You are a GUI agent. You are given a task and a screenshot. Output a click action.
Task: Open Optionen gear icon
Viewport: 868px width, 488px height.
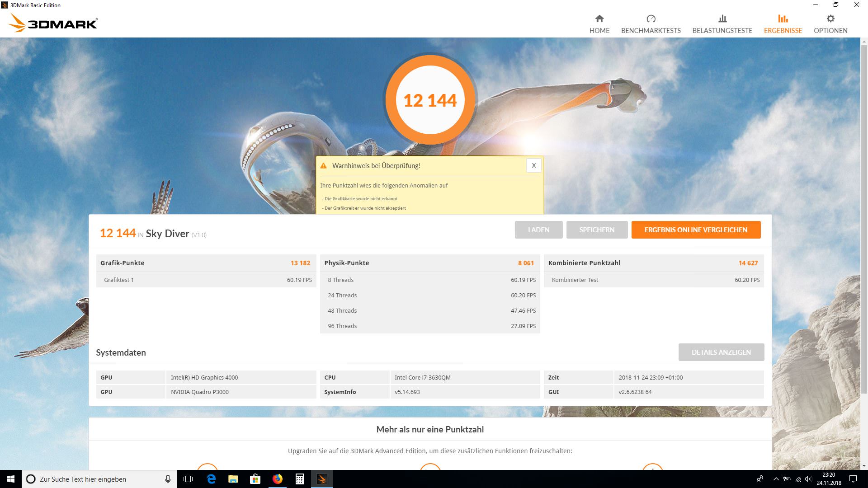pos(830,19)
